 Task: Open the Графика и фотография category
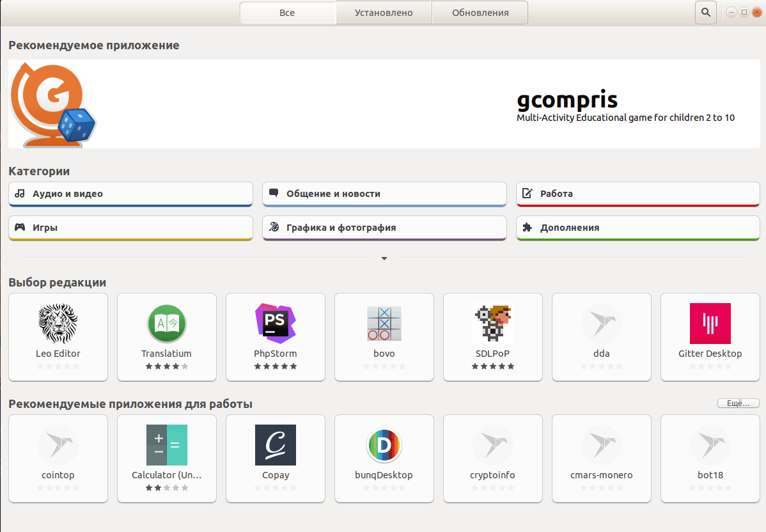[384, 228]
